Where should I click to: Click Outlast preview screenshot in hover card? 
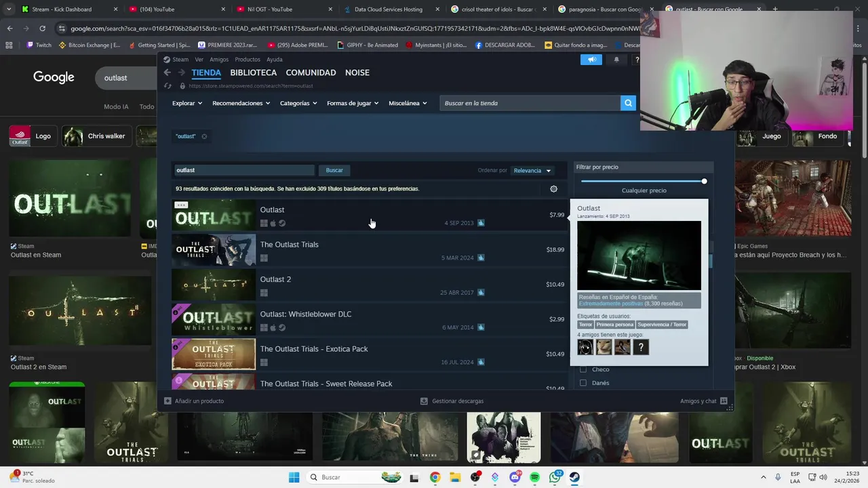639,256
